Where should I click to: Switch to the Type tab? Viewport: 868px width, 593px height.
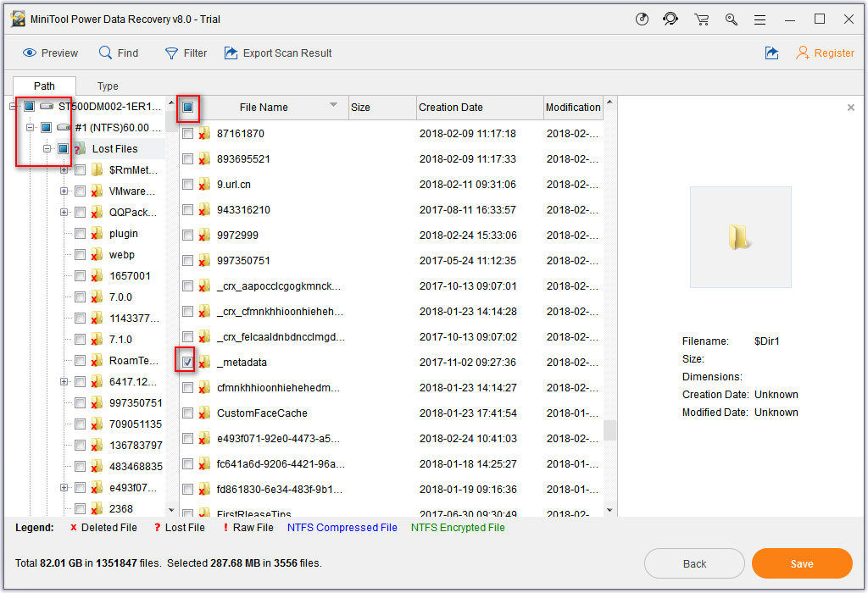[108, 86]
